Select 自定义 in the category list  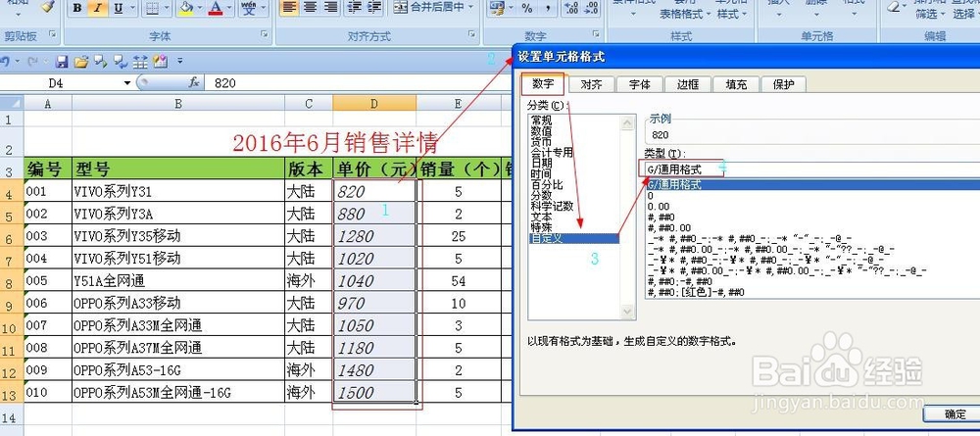coord(573,238)
